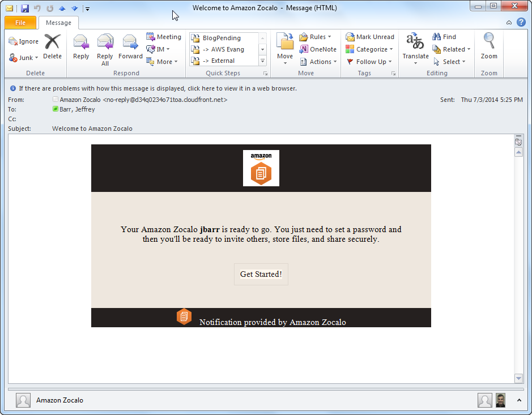
Task: Click the Save icon in quick access toolbar
Action: 24,8
